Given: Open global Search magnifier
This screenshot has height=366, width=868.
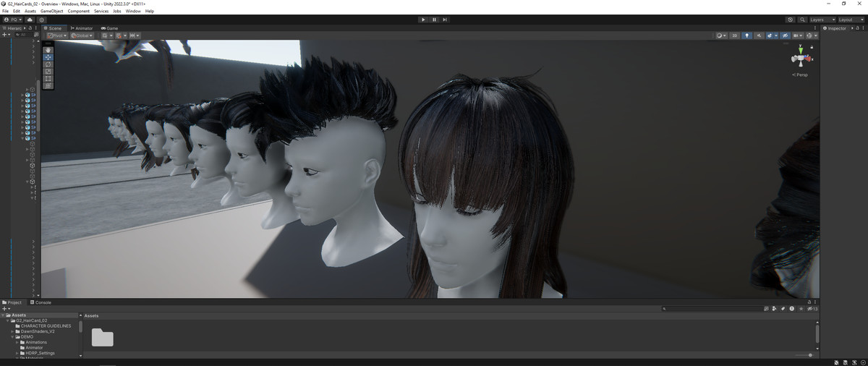Looking at the screenshot, I should pyautogui.click(x=802, y=20).
